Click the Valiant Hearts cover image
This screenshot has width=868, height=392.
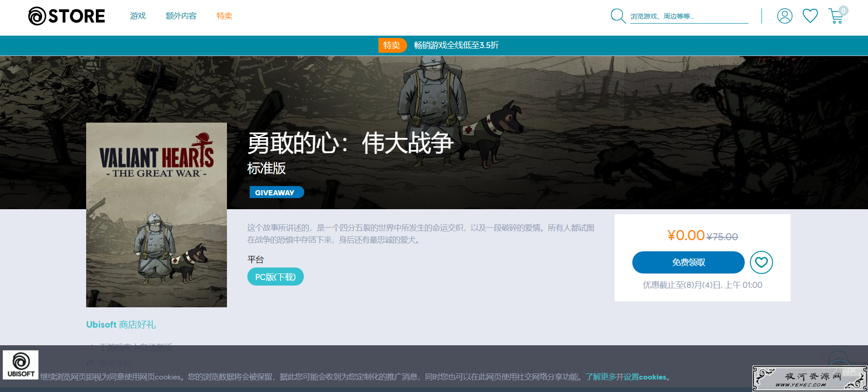tap(157, 215)
